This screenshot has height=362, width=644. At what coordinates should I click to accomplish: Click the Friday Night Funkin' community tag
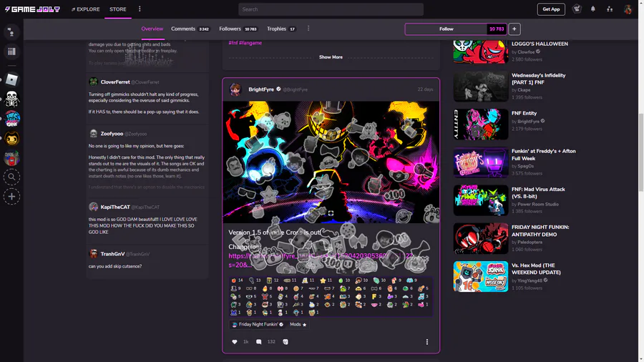(x=258, y=324)
